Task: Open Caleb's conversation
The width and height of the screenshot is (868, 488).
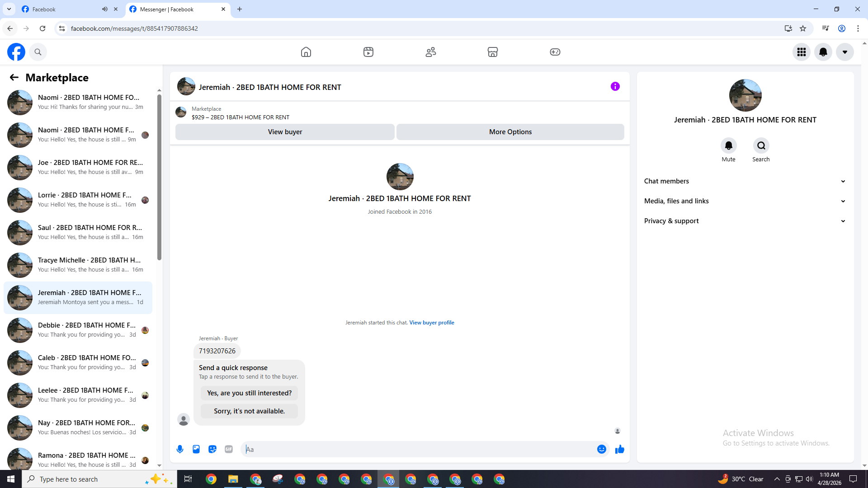Action: (78, 362)
